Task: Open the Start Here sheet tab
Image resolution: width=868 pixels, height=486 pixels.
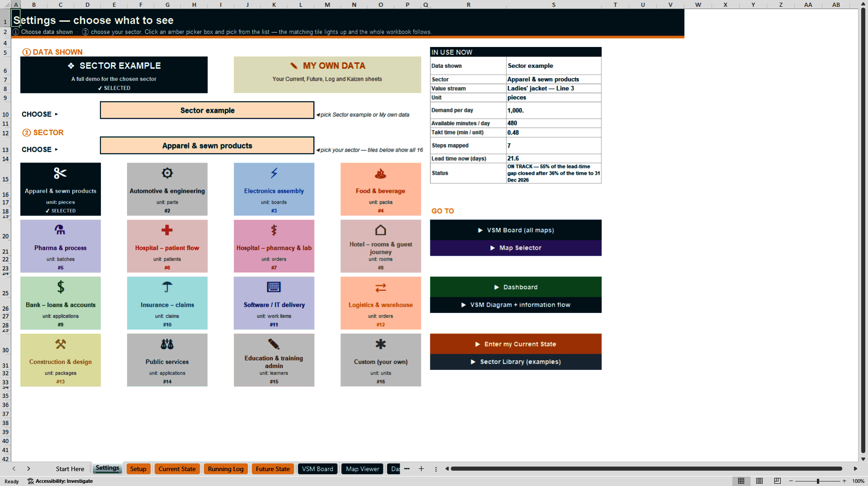Action: [x=70, y=469]
